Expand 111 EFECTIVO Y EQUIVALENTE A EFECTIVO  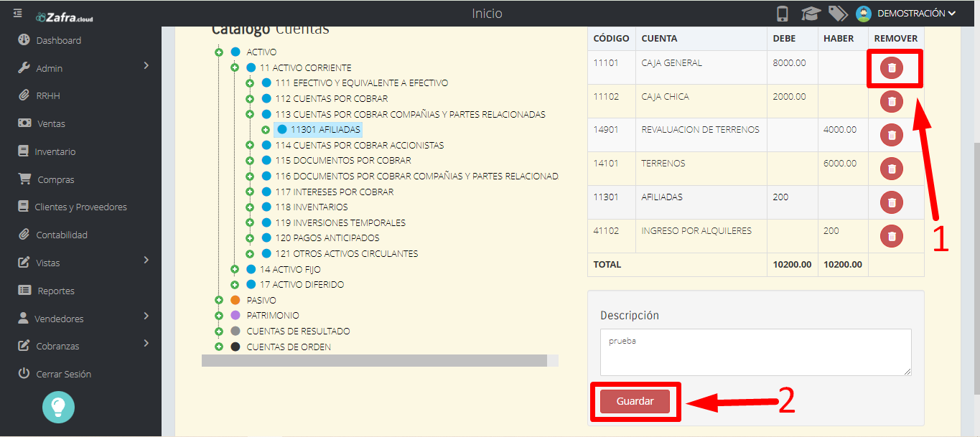pyautogui.click(x=250, y=83)
